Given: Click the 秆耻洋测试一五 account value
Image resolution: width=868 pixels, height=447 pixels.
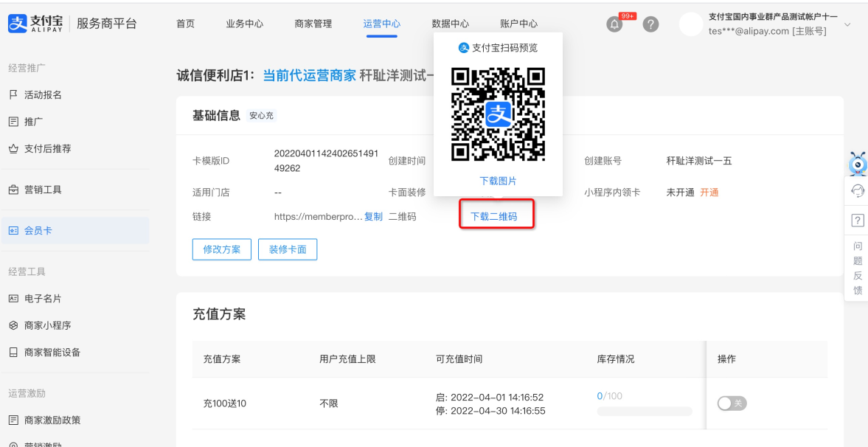Looking at the screenshot, I should [x=699, y=161].
